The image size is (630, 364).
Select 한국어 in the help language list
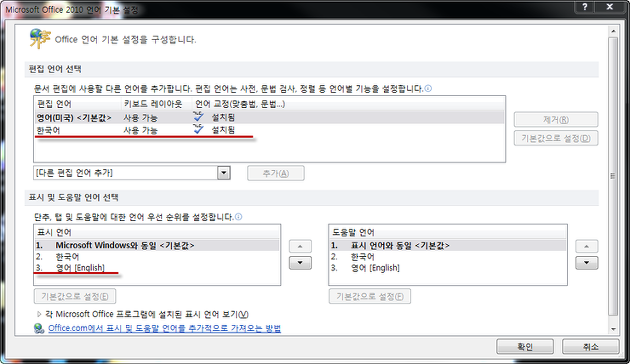click(x=448, y=257)
